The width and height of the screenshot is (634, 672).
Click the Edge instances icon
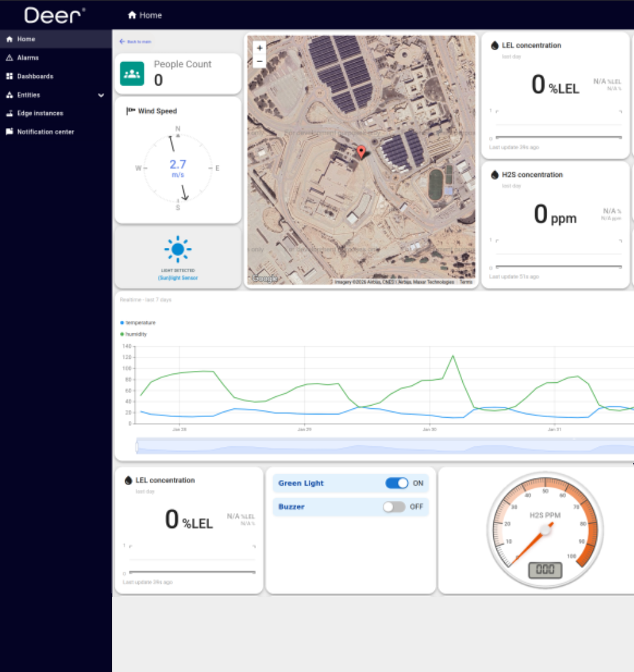pyautogui.click(x=10, y=113)
